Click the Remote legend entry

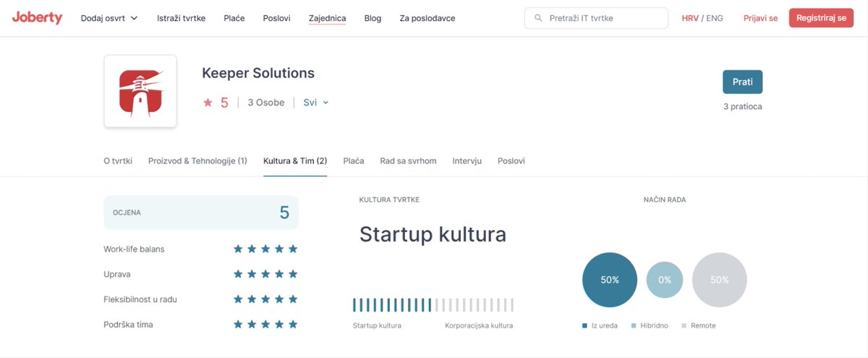[x=699, y=325]
